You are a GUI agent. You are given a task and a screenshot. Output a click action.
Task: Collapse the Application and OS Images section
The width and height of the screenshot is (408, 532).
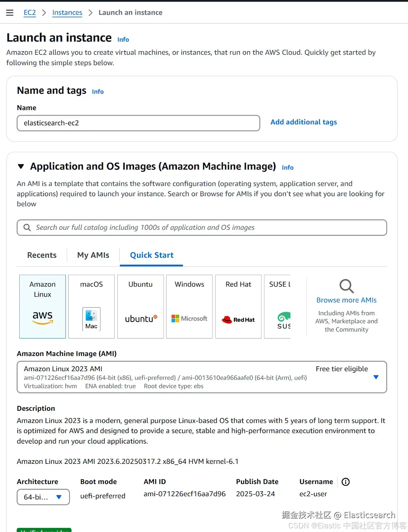21,166
